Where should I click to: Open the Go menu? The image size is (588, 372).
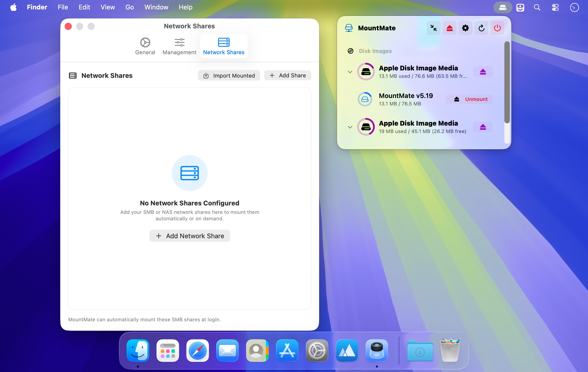pyautogui.click(x=129, y=7)
